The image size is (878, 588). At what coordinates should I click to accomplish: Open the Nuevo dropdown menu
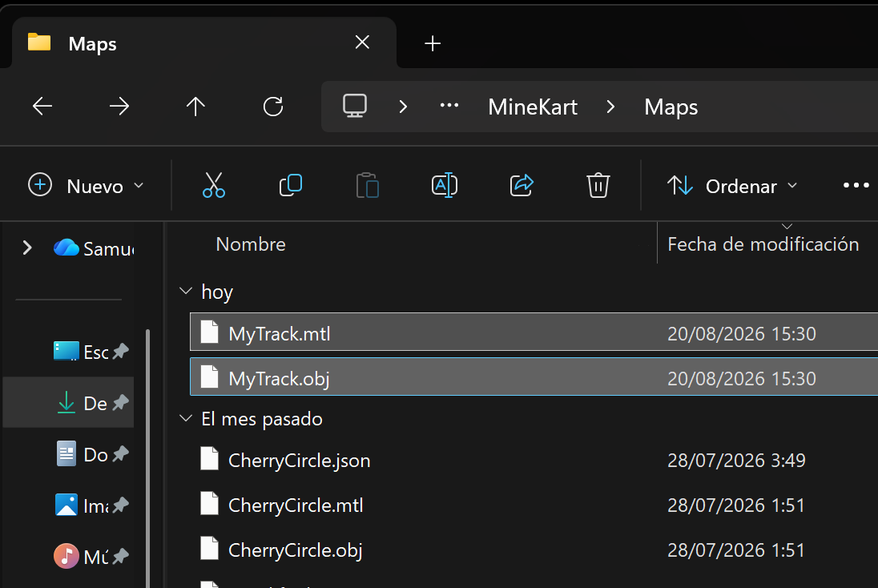[x=86, y=185]
